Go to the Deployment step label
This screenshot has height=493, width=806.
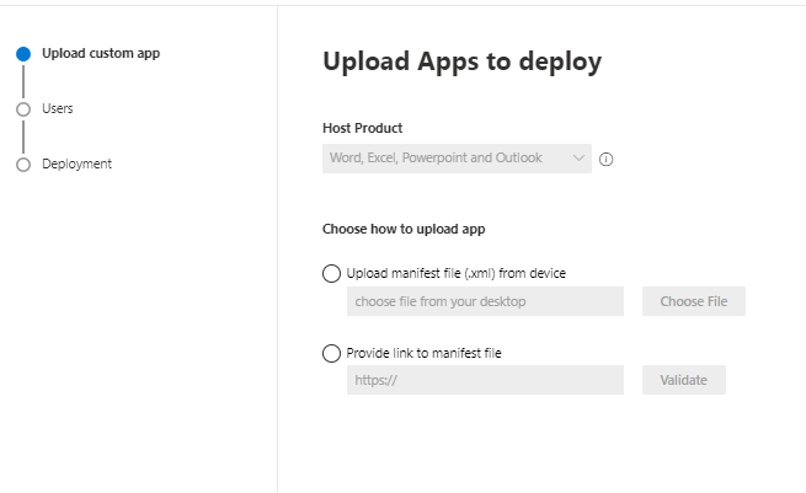[77, 164]
